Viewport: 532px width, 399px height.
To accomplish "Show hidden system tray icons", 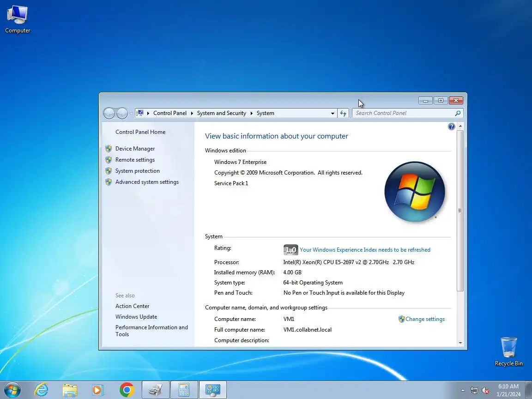I will (x=463, y=391).
